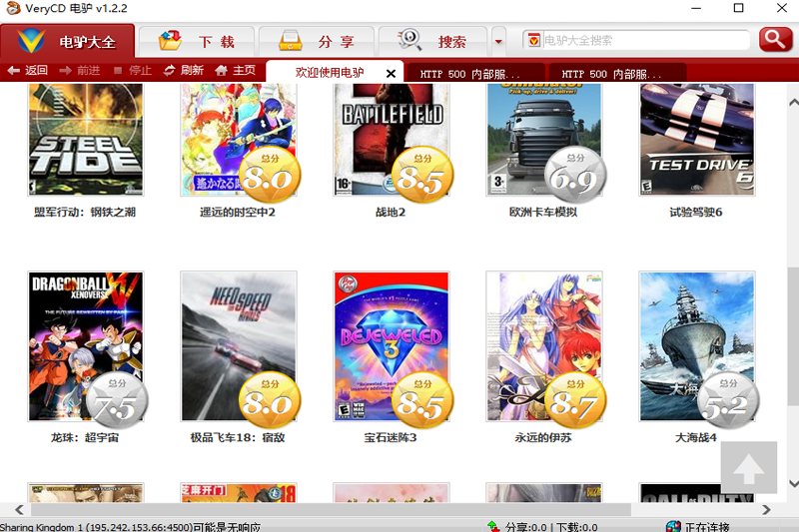799x532 pixels.
Task: Open the 电驴大全 main tab
Action: coord(68,41)
